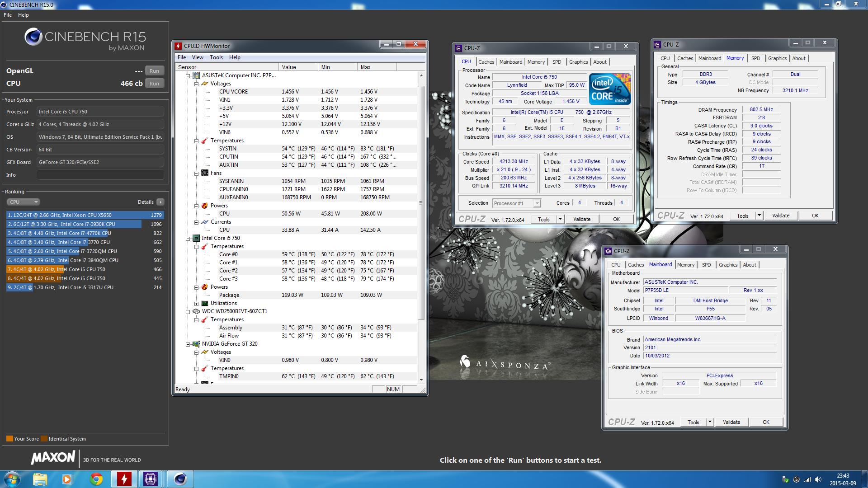
Task: Switch to Graphics tab in CPU-Z Mainboard window
Action: click(728, 265)
